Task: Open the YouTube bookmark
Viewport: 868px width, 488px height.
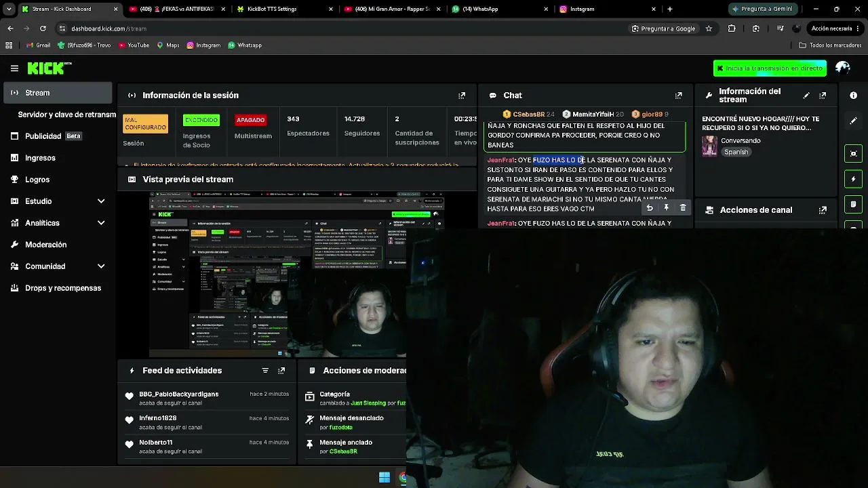Action: point(134,45)
